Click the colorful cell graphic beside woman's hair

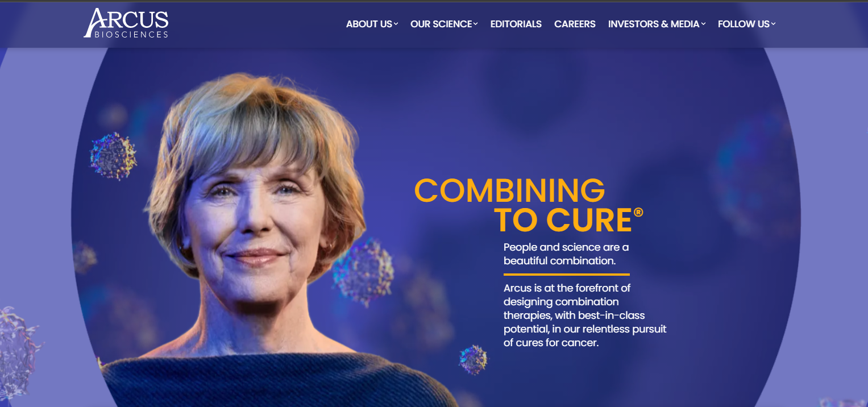114,156
